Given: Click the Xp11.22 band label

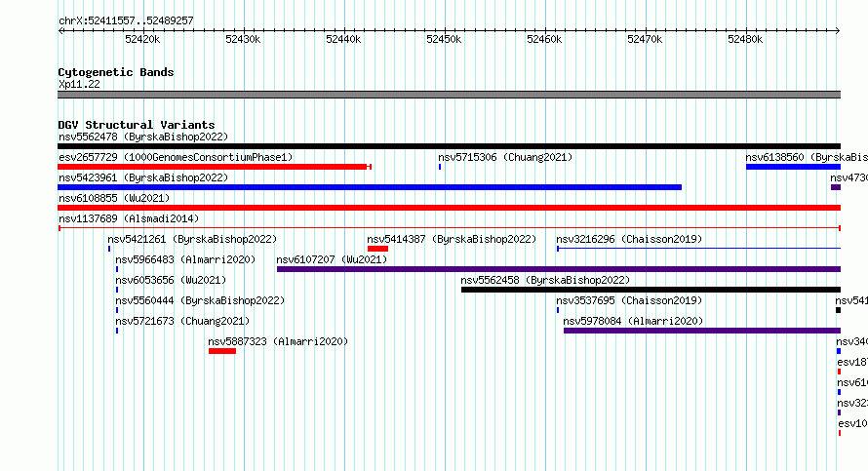Looking at the screenshot, I should point(80,84).
